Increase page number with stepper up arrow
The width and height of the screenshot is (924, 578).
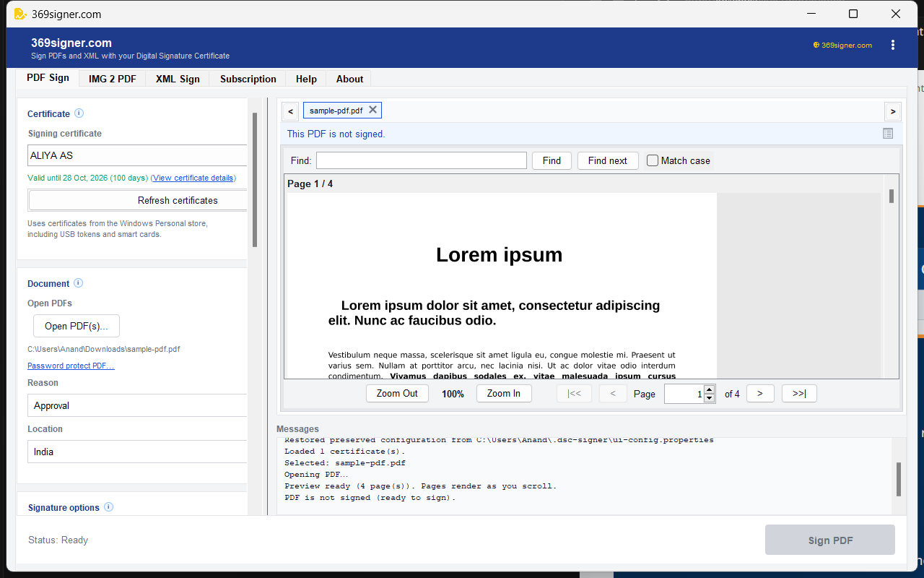pyautogui.click(x=709, y=390)
